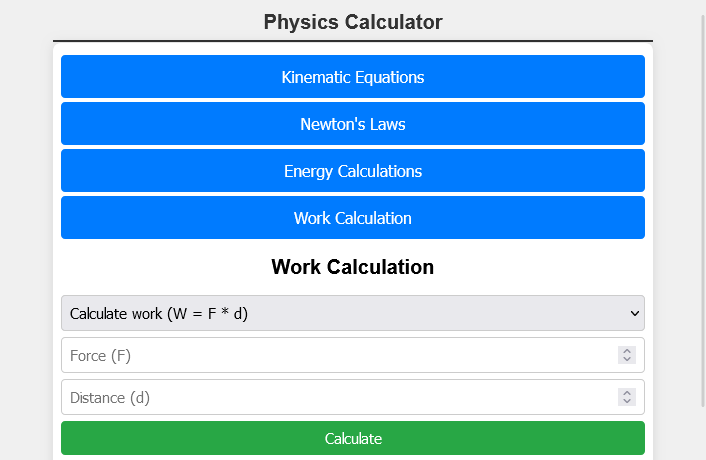Decrease Force value with the down arrow
This screenshot has height=460, width=706.
pos(627,359)
